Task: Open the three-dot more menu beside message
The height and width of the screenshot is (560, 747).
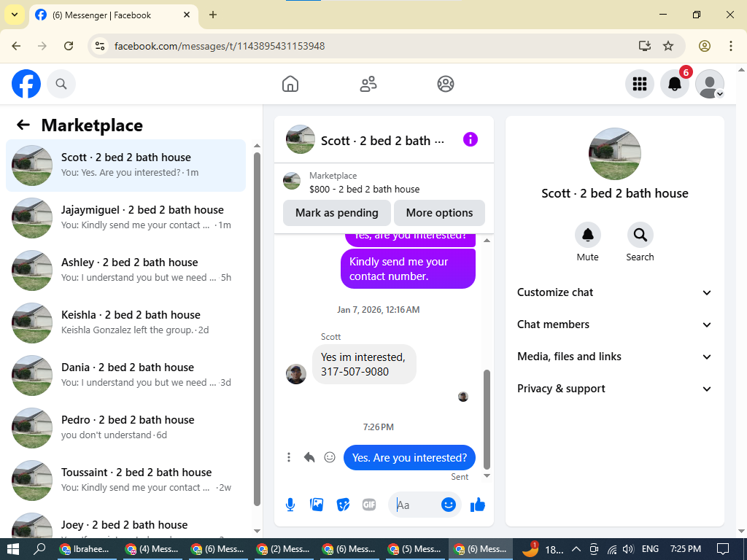Action: tap(289, 457)
